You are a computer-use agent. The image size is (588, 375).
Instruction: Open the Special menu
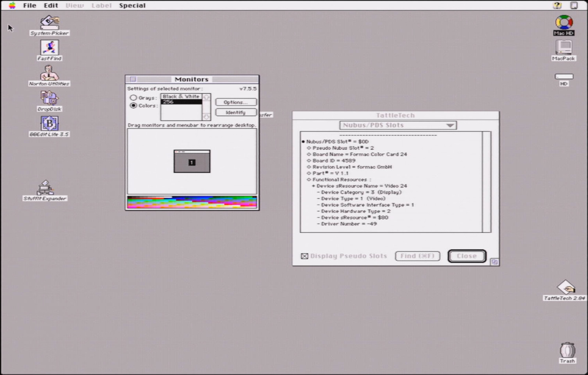132,6
